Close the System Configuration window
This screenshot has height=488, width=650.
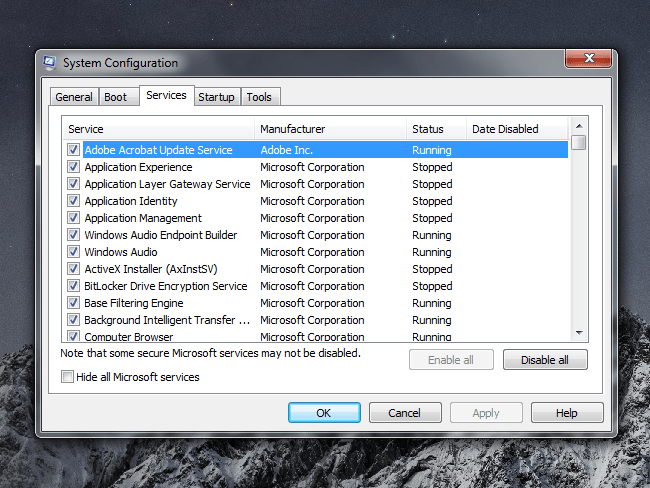589,58
